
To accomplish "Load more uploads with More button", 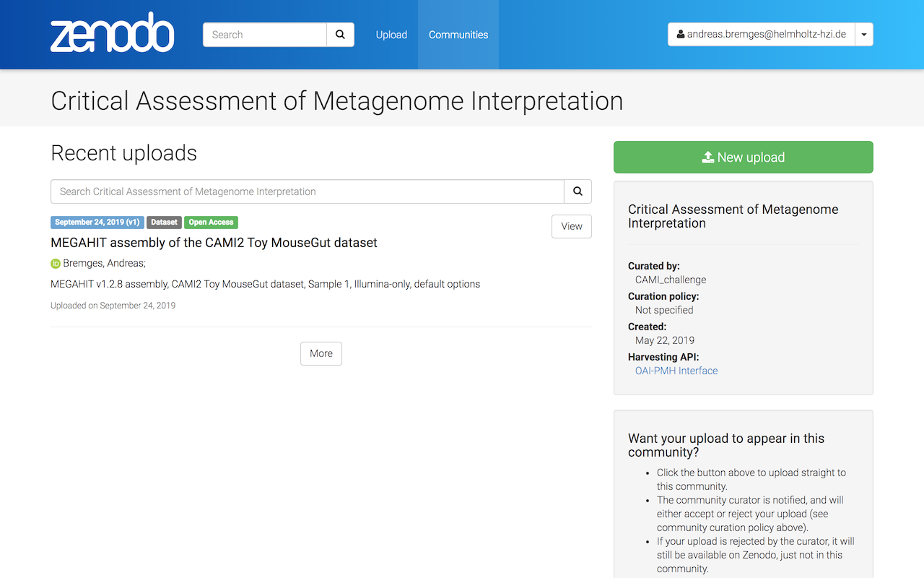I will click(321, 353).
